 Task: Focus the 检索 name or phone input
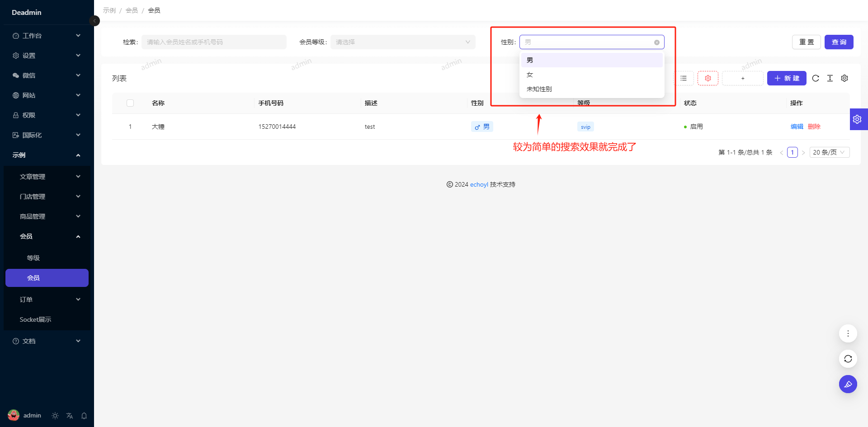[x=213, y=42]
